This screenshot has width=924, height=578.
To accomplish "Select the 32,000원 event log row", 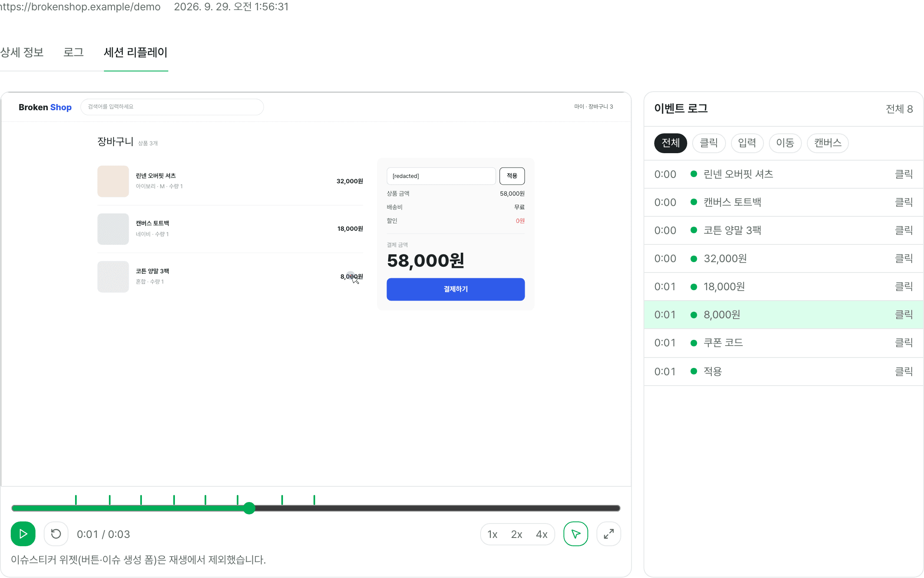I will click(x=783, y=258).
